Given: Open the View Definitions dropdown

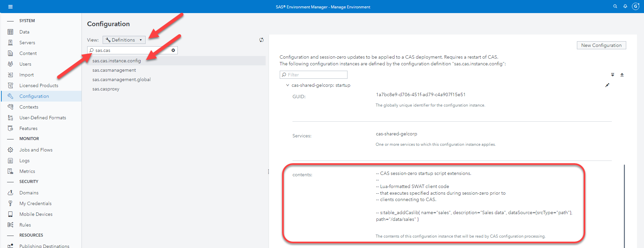Looking at the screenshot, I should tap(124, 40).
